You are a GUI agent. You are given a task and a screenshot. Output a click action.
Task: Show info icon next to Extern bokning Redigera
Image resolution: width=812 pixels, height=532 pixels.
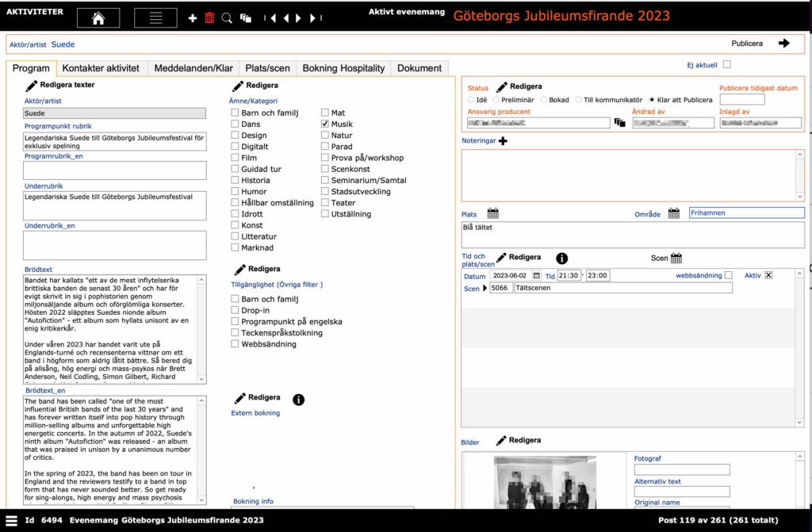pyautogui.click(x=298, y=400)
